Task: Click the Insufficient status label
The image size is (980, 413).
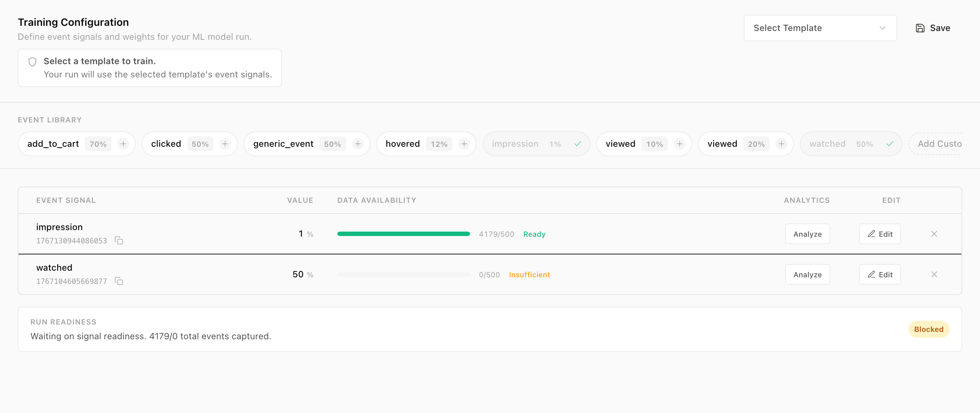Action: (x=529, y=275)
